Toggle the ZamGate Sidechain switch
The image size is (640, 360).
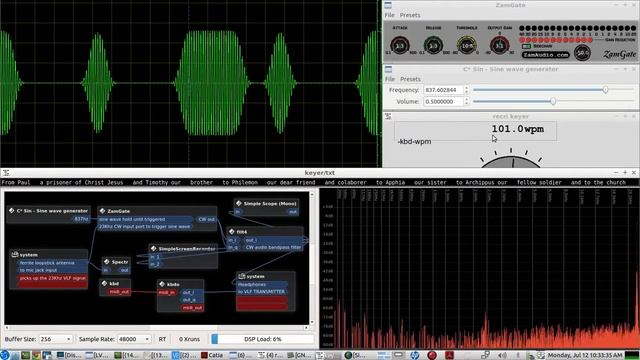pos(526,46)
